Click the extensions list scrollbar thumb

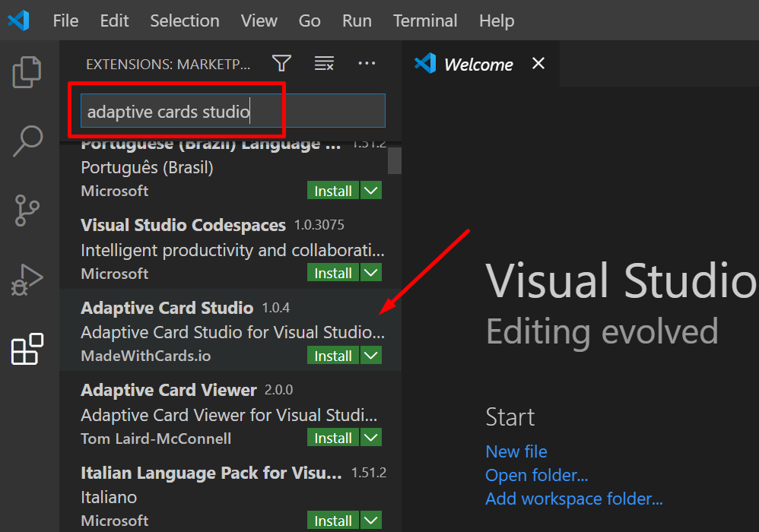(395, 160)
